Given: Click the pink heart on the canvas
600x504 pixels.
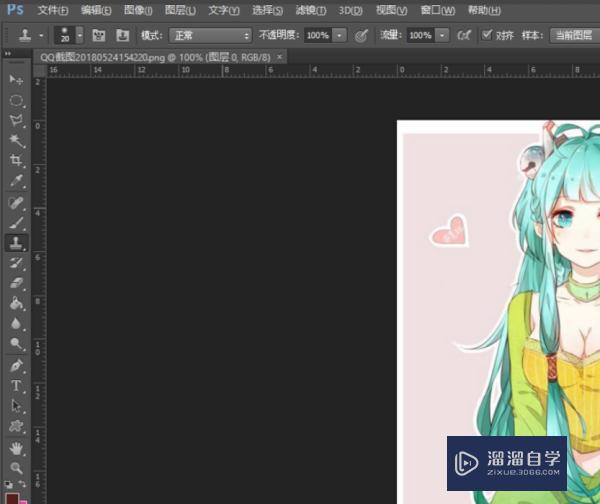Looking at the screenshot, I should coord(450,232).
